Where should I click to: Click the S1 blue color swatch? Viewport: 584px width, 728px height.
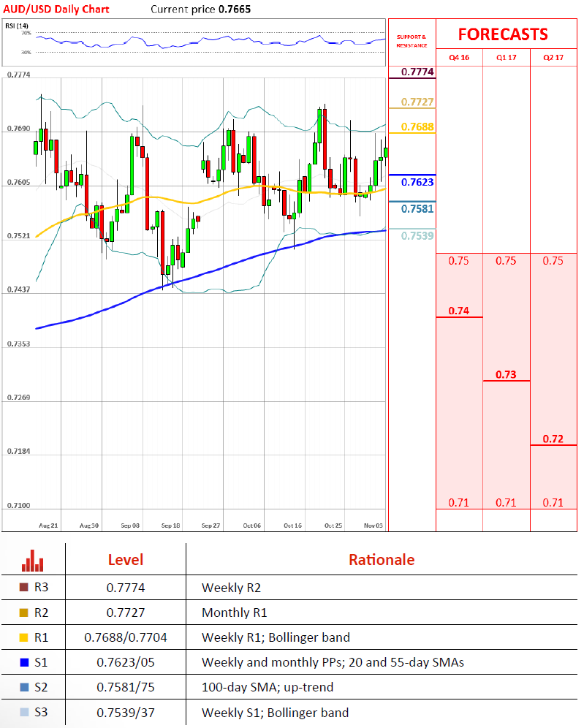24,662
